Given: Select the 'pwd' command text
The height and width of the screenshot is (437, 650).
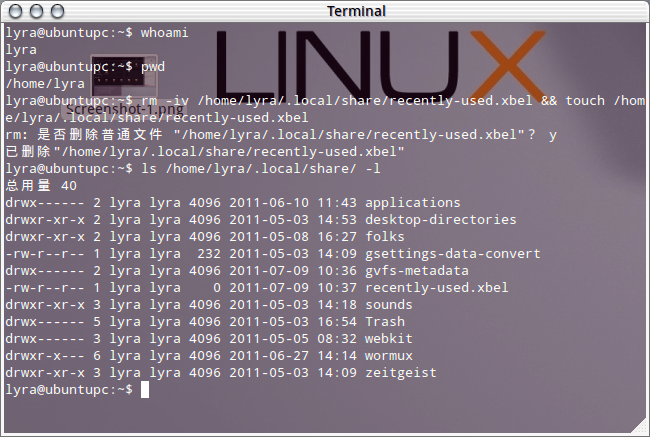Looking at the screenshot, I should tap(153, 67).
